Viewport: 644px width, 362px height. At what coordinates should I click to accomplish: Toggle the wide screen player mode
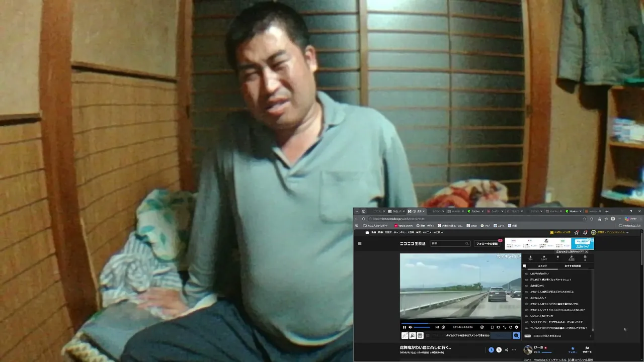click(x=498, y=327)
